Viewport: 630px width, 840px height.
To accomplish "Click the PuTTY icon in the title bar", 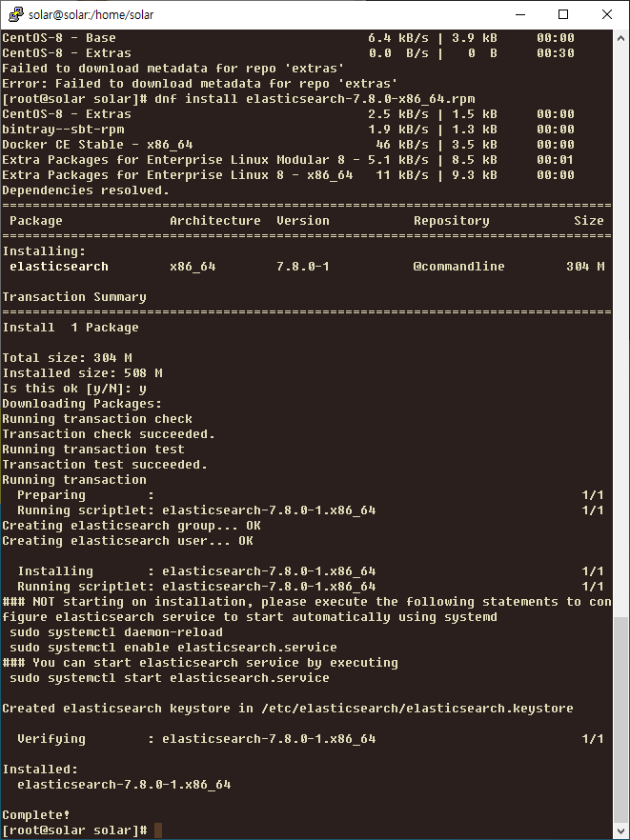I will pos(16,14).
